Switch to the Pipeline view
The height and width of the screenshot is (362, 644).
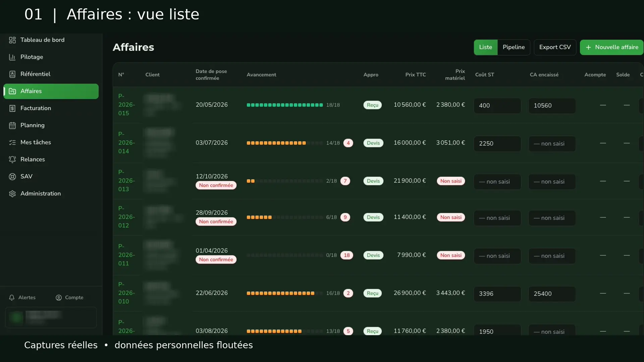coord(514,47)
